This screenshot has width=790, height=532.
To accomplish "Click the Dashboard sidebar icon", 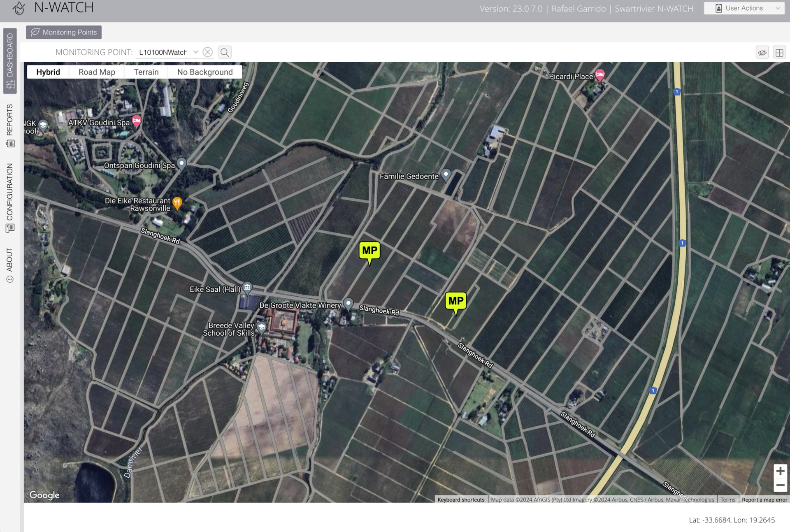I will [x=10, y=84].
